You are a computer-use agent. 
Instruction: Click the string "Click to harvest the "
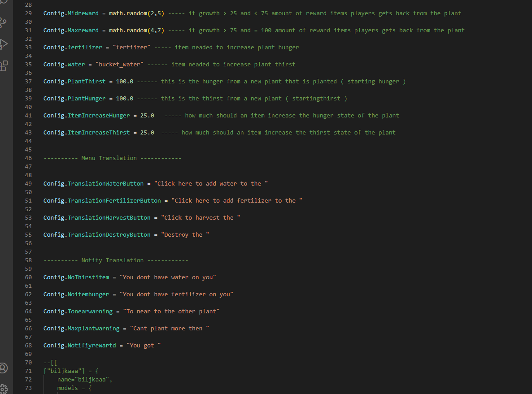[x=201, y=217]
